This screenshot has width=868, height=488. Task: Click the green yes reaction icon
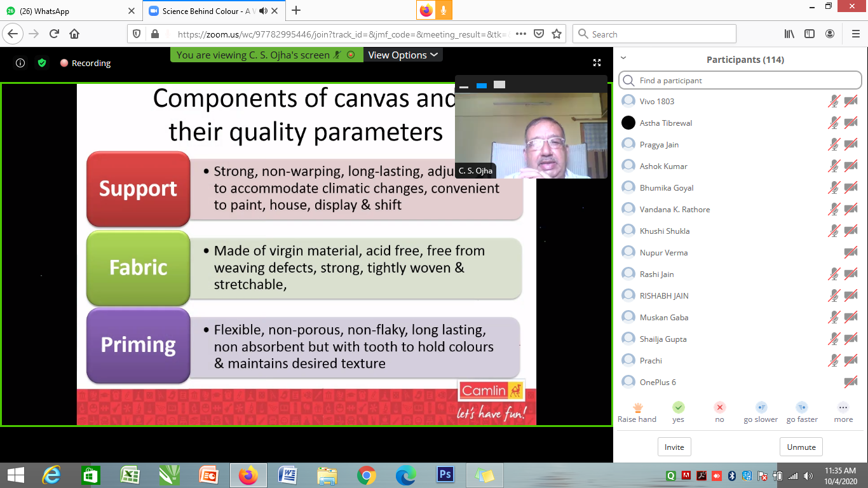point(679,408)
